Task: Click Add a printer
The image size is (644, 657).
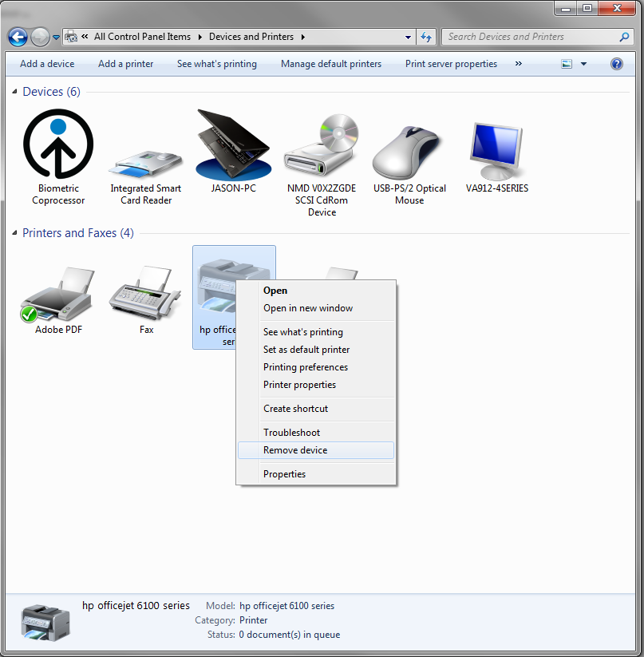Action: (125, 64)
